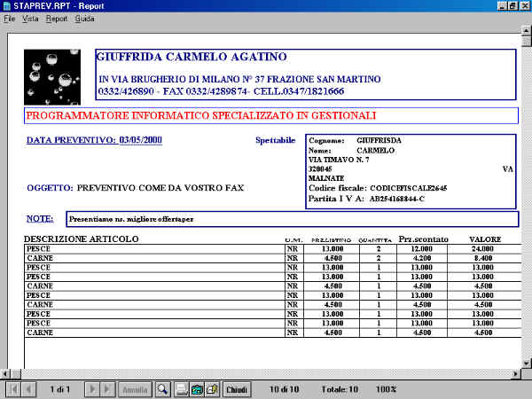
Task: Open the Guida help menu
Action: click(x=85, y=18)
